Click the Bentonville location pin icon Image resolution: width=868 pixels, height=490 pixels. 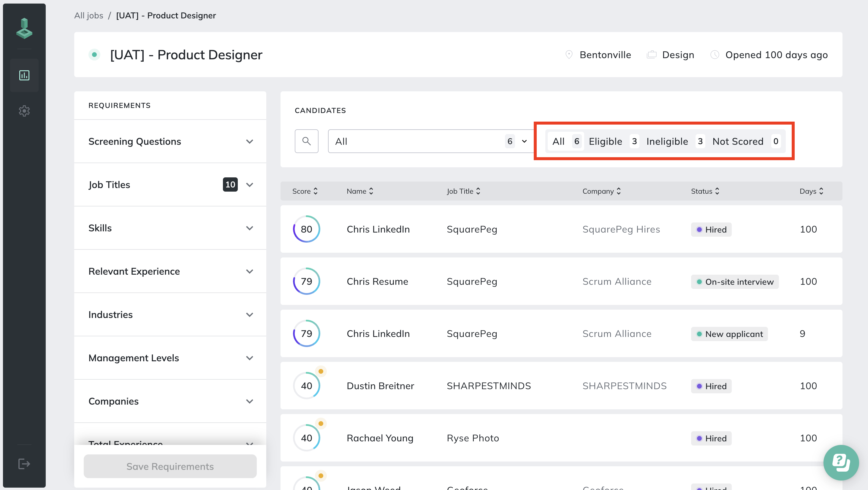[569, 55]
